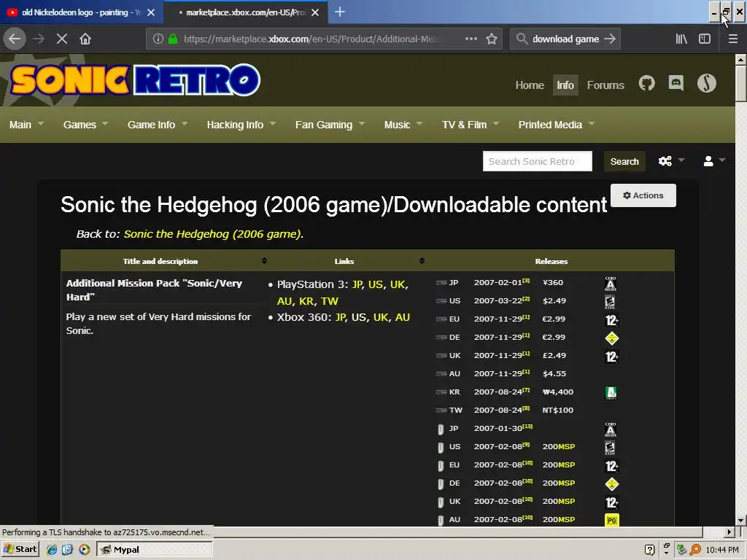Click the 12+ PEGI icon in PS3 EU row
Screen dimensions: 747x560
tap(612, 320)
